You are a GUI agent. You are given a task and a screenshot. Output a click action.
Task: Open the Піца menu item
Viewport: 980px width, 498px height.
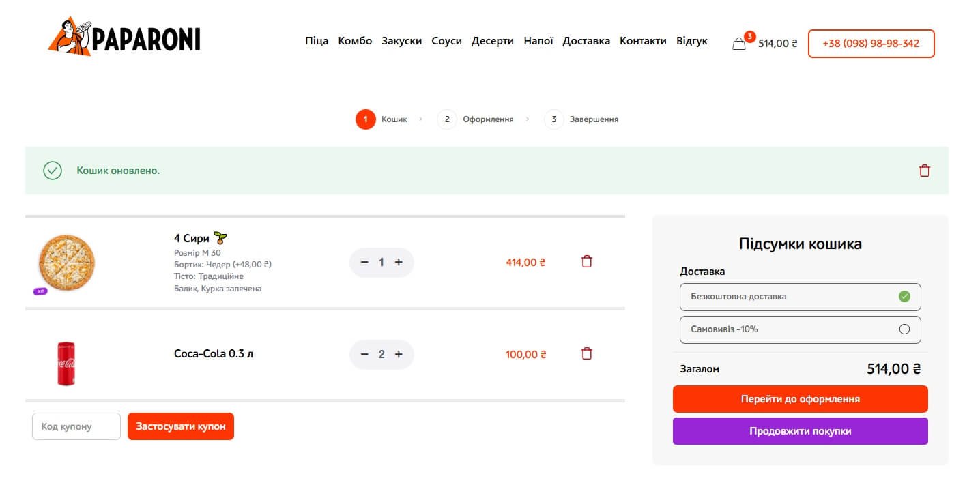pos(317,41)
